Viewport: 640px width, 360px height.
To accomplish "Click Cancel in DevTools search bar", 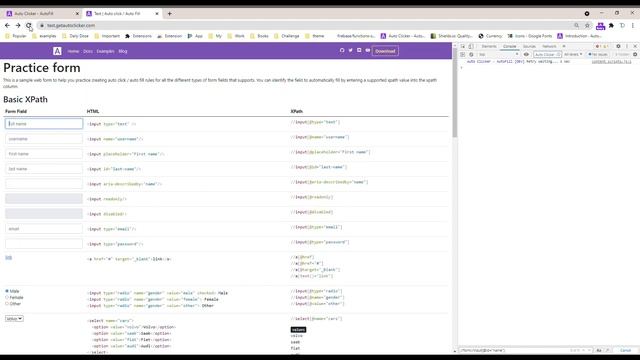I will (x=625, y=350).
